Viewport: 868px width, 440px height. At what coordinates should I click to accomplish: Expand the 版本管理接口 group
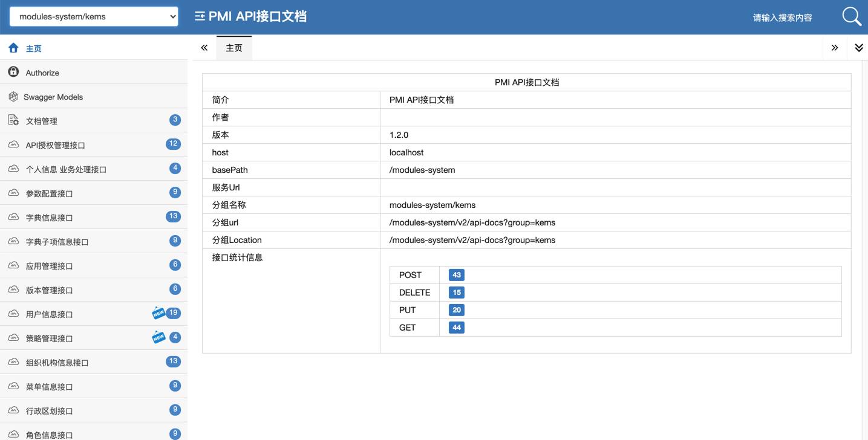94,290
